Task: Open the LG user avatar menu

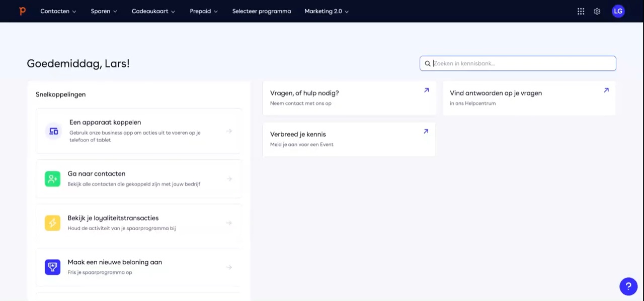Action: click(618, 11)
